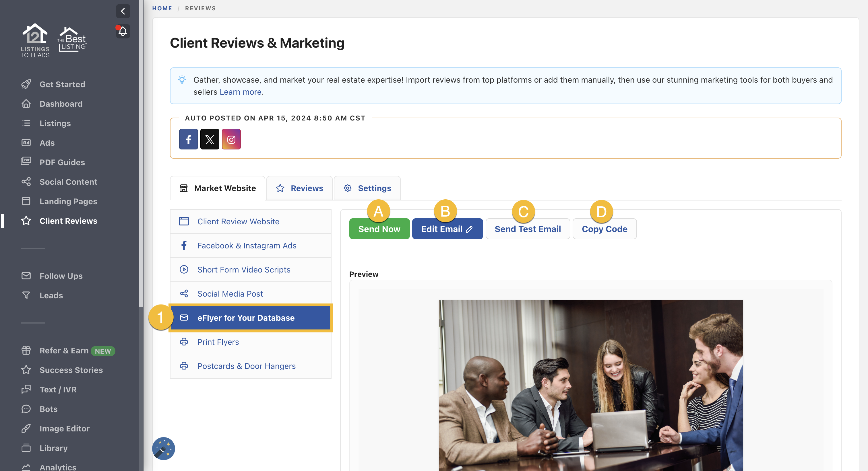868x471 pixels.
Task: Click the Send Now button
Action: [379, 229]
